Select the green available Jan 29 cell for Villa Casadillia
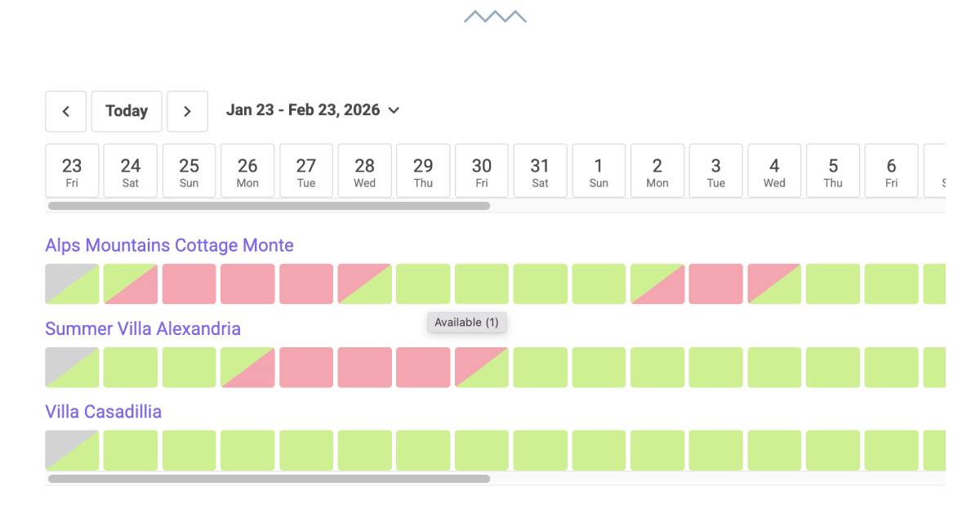 (x=423, y=449)
